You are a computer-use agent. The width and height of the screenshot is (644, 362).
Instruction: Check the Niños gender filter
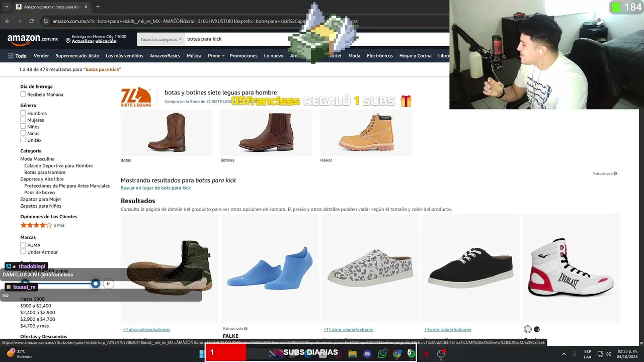pos(23,127)
